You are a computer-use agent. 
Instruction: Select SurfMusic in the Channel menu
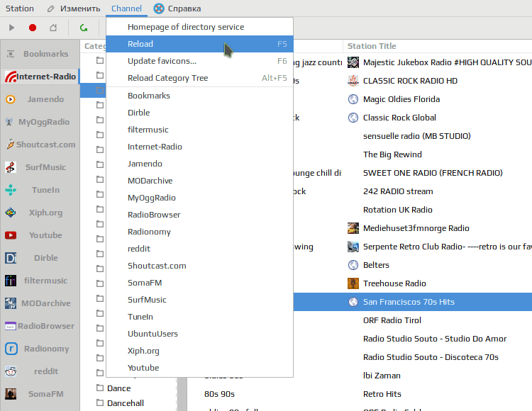199,300
